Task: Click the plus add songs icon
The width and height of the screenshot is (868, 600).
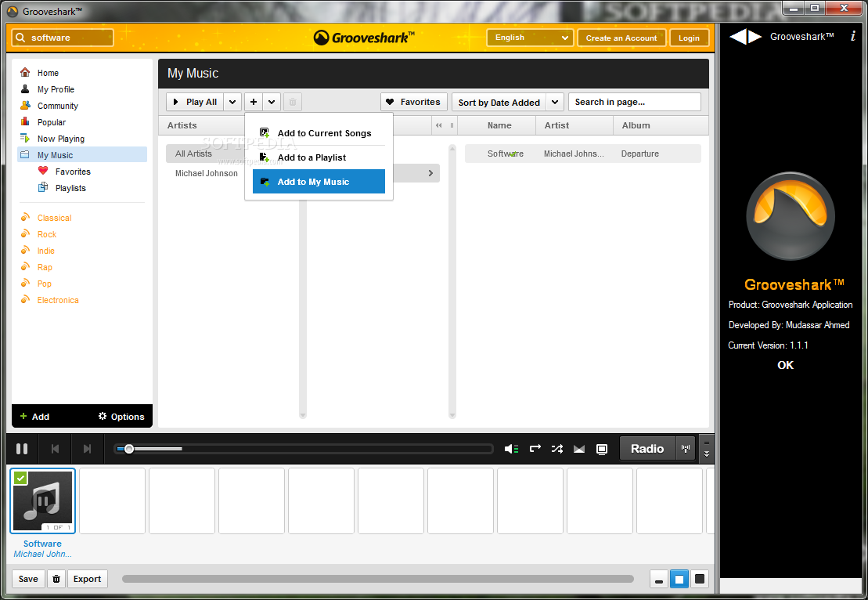Action: (x=254, y=102)
